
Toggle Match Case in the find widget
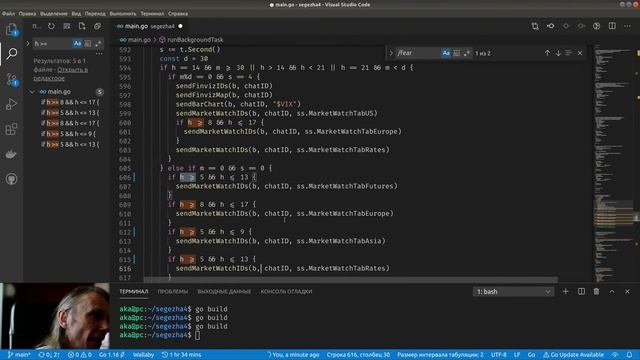click(446, 53)
